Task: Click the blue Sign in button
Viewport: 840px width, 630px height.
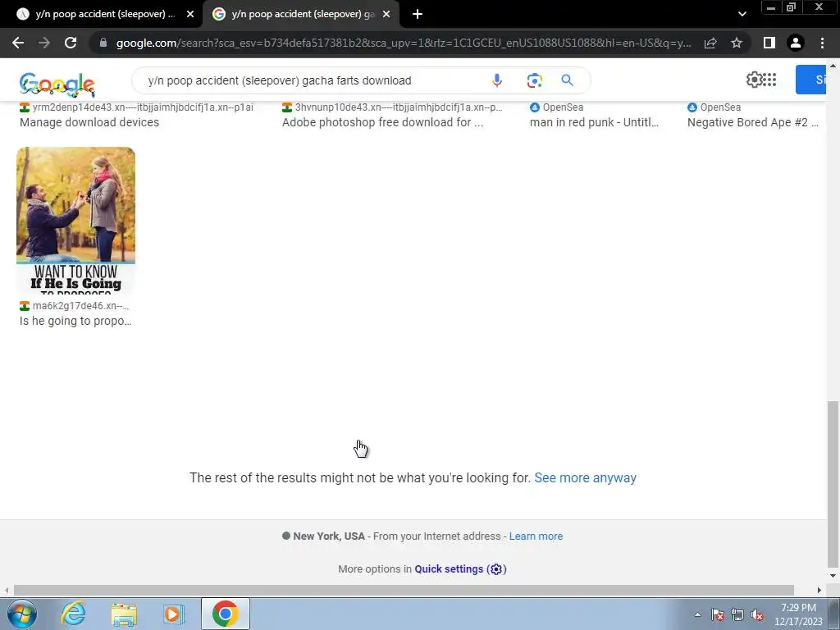Action: click(x=811, y=80)
